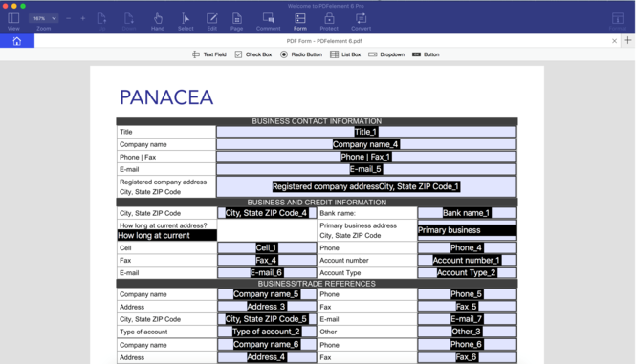Click the PANACEA heading text
Screen dimensions: 636x364
tap(166, 97)
